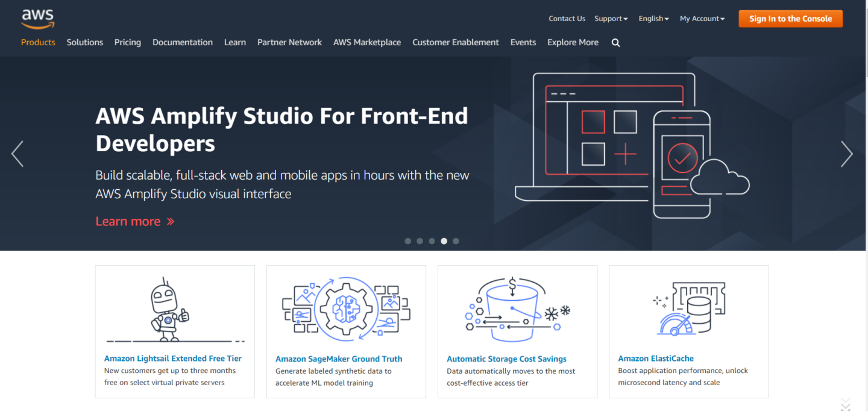Image resolution: width=868 pixels, height=411 pixels.
Task: Open the Products menu
Action: pyautogui.click(x=38, y=42)
